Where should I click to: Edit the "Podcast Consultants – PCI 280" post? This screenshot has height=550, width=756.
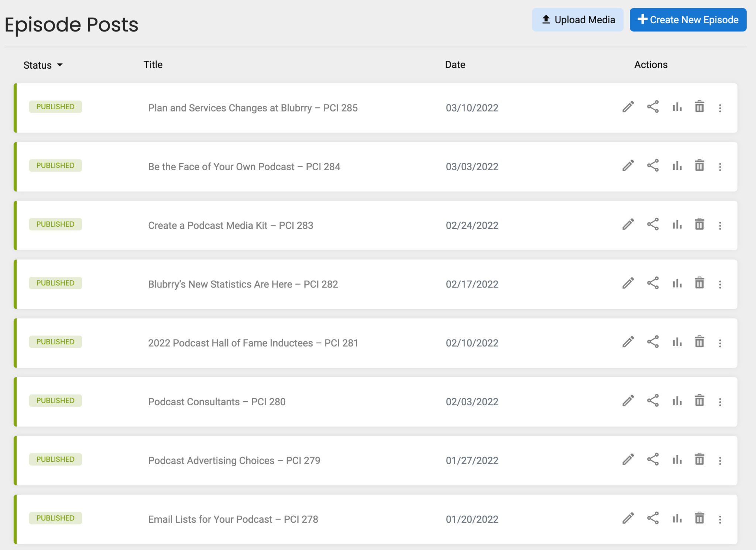click(x=628, y=401)
